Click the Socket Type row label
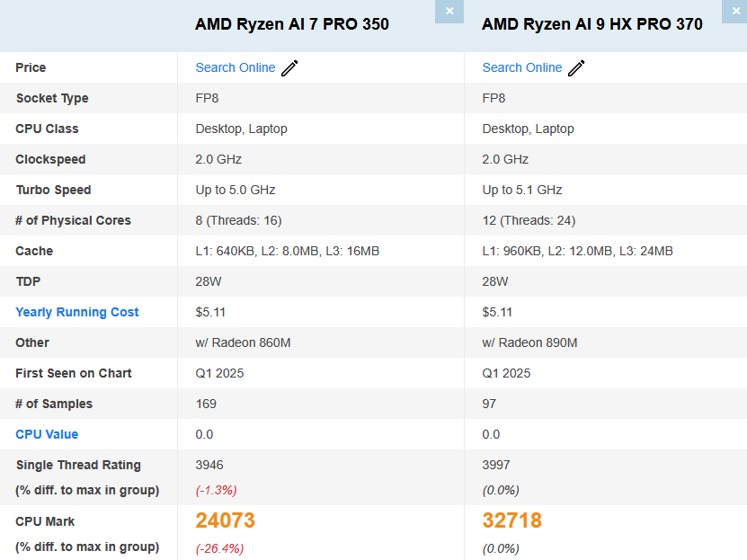Screen dimensions: 747x560 (x=52, y=98)
